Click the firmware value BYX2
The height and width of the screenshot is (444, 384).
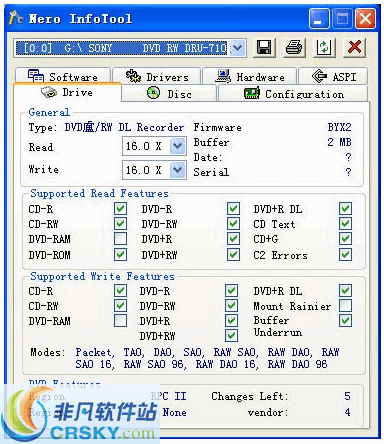(339, 127)
